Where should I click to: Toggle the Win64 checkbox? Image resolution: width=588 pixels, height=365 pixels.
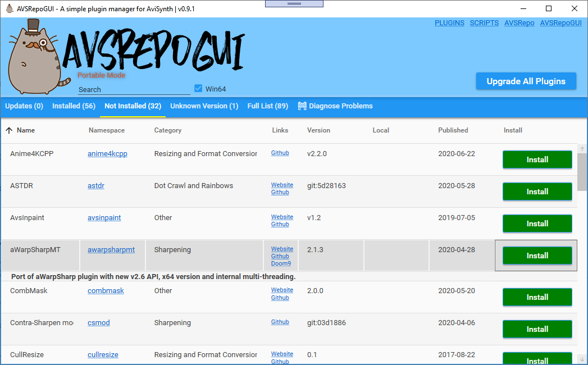[x=198, y=89]
